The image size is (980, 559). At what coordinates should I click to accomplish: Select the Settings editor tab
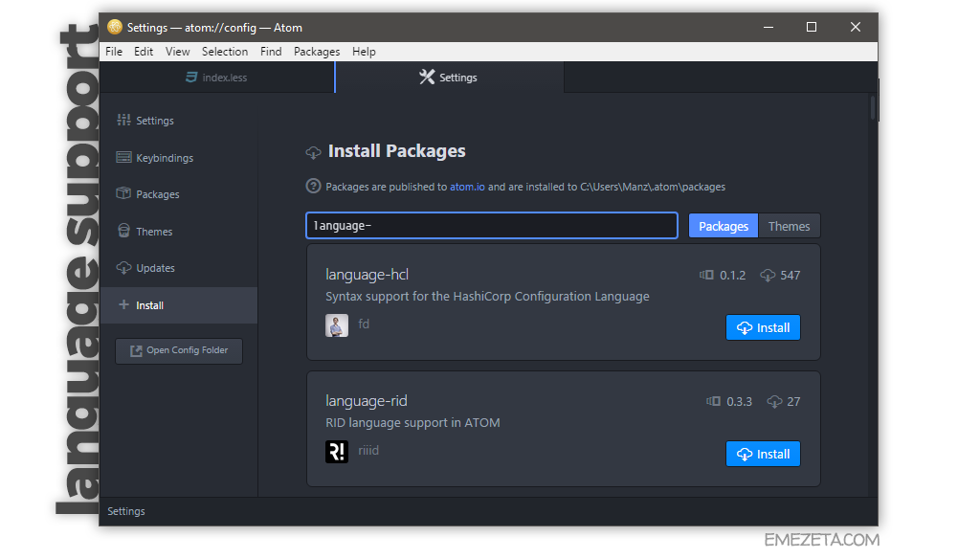pos(450,78)
